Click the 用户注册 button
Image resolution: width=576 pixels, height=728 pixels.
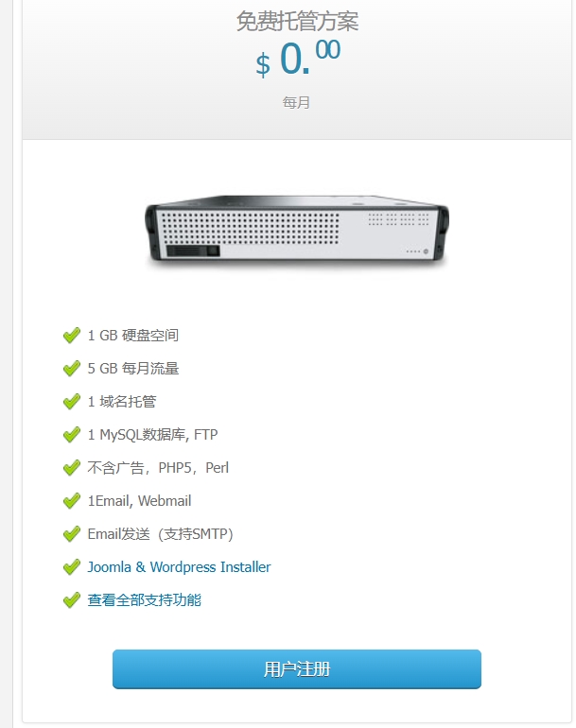point(296,669)
